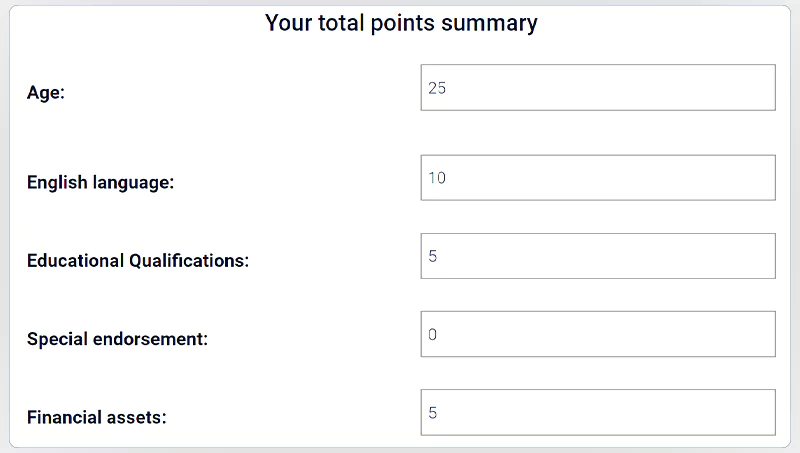Select the Educational Qualifications points field
The height and width of the screenshot is (453, 800).
click(598, 256)
